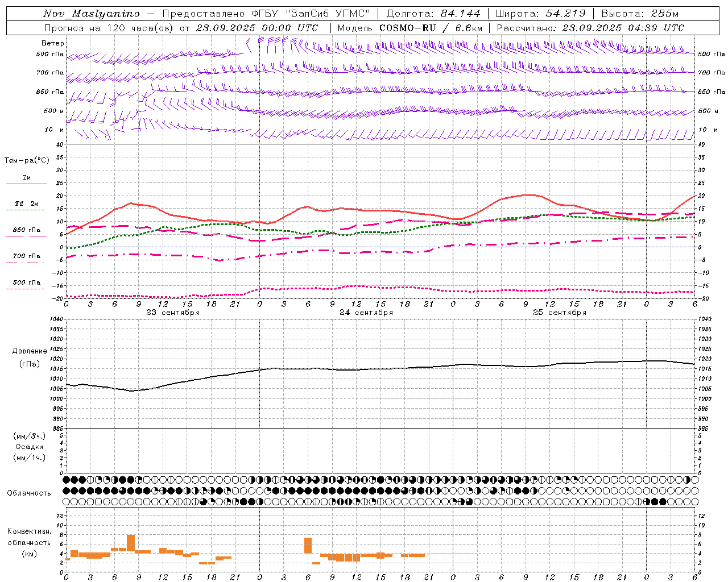Click the 'Осадки' precipitation label
Image resolution: width=728 pixels, height=582 pixels.
point(30,447)
